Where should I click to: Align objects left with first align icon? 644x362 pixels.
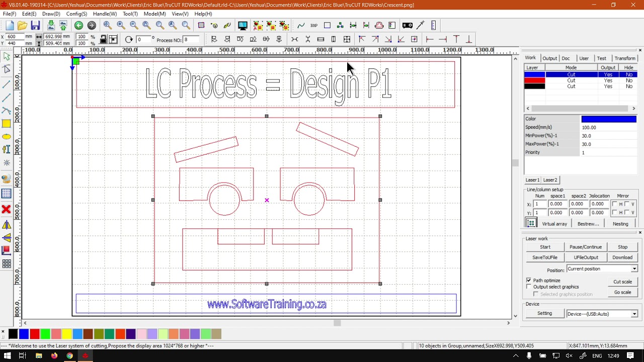coord(214,39)
